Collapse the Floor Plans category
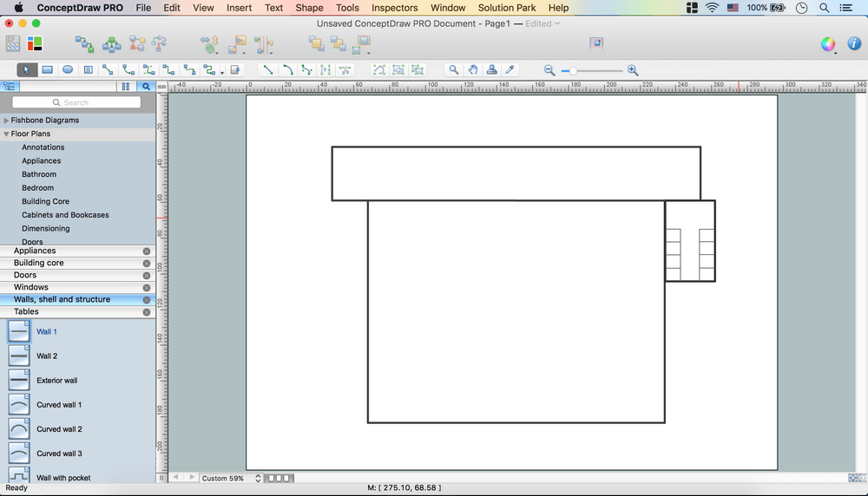Screen dimensions: 868x496 click(7, 134)
